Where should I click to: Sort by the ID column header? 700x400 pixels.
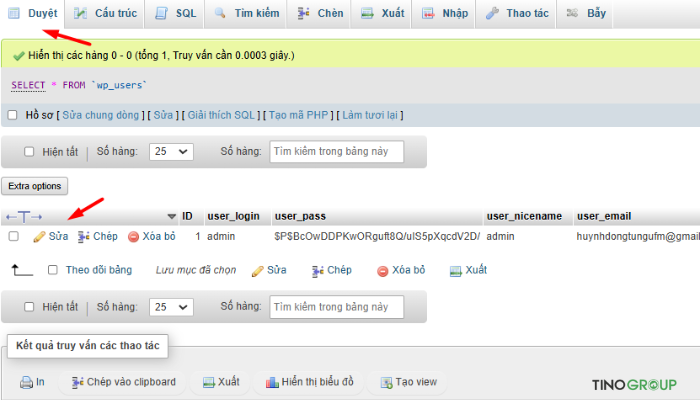point(187,217)
